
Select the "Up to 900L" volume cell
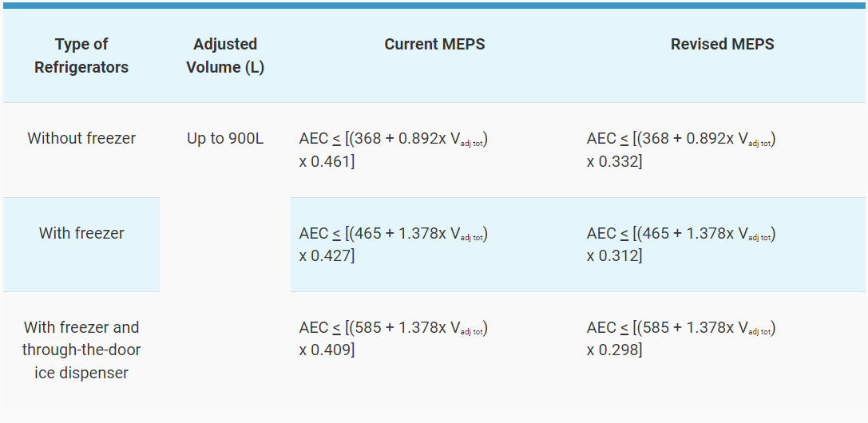pos(225,139)
